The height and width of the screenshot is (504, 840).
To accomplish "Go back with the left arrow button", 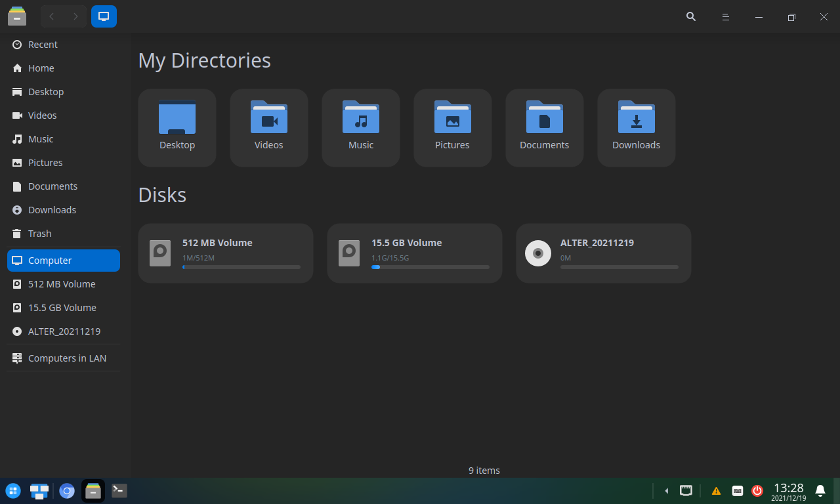I will [x=52, y=16].
